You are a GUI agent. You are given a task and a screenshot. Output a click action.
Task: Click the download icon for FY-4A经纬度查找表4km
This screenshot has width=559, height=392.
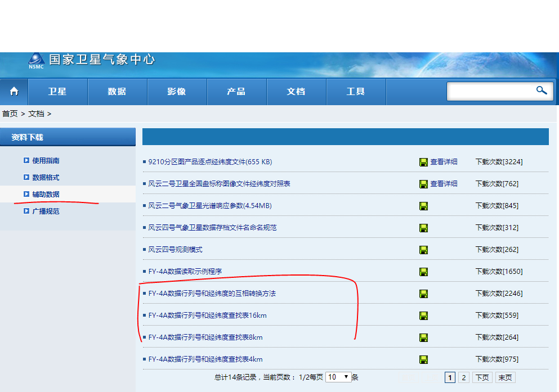pyautogui.click(x=423, y=359)
